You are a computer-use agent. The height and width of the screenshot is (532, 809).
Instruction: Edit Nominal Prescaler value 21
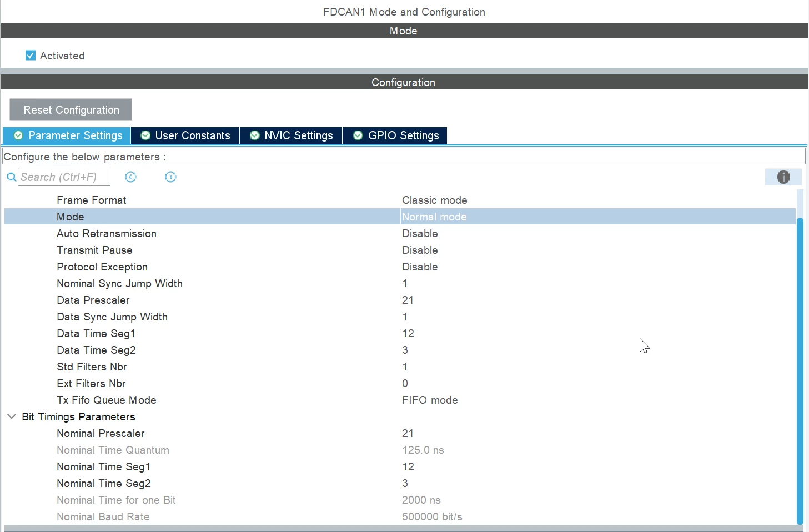coord(408,433)
